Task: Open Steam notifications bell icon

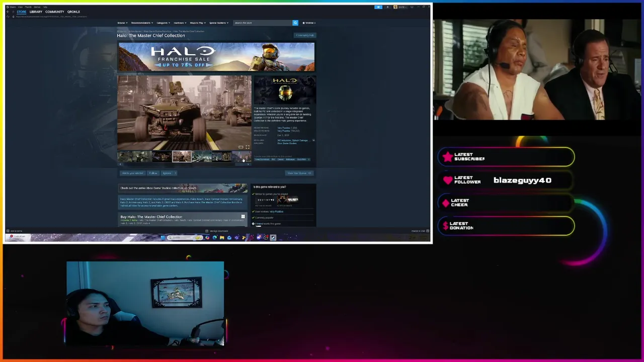Action: click(387, 7)
